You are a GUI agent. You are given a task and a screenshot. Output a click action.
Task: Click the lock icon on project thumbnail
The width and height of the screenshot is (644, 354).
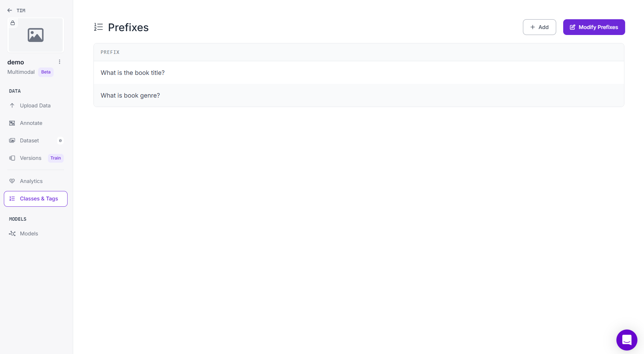coord(13,23)
